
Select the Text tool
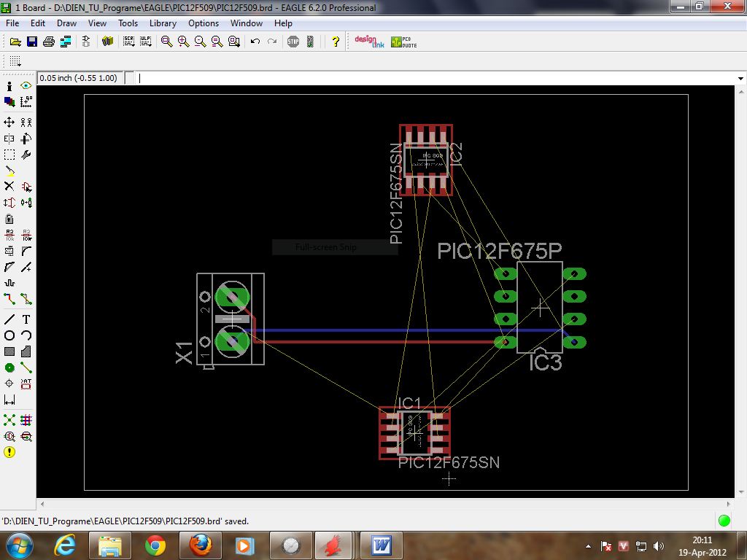[26, 319]
